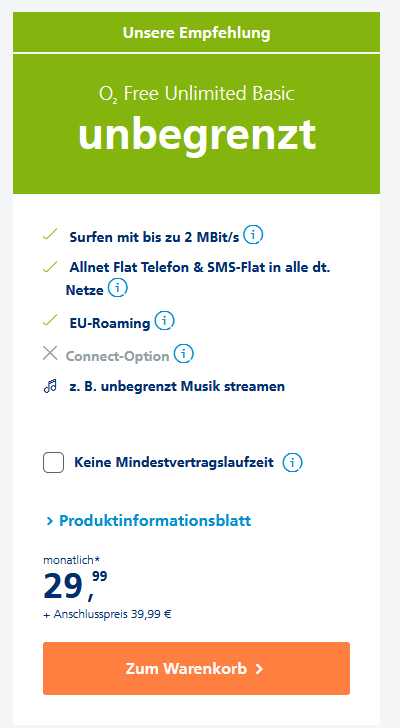Click green checkmark beside Allnet Flat
The height and width of the screenshot is (728, 400).
coord(50,267)
